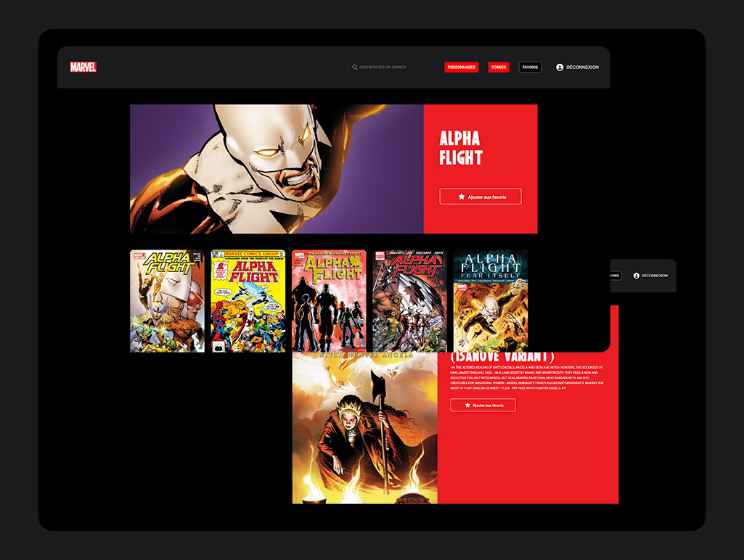Click the Marvel logo in the header
Screen dimensions: 744x560
(83, 67)
